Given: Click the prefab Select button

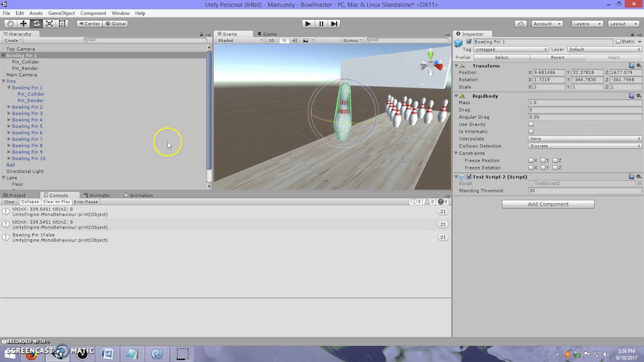Looking at the screenshot, I should pos(502,57).
